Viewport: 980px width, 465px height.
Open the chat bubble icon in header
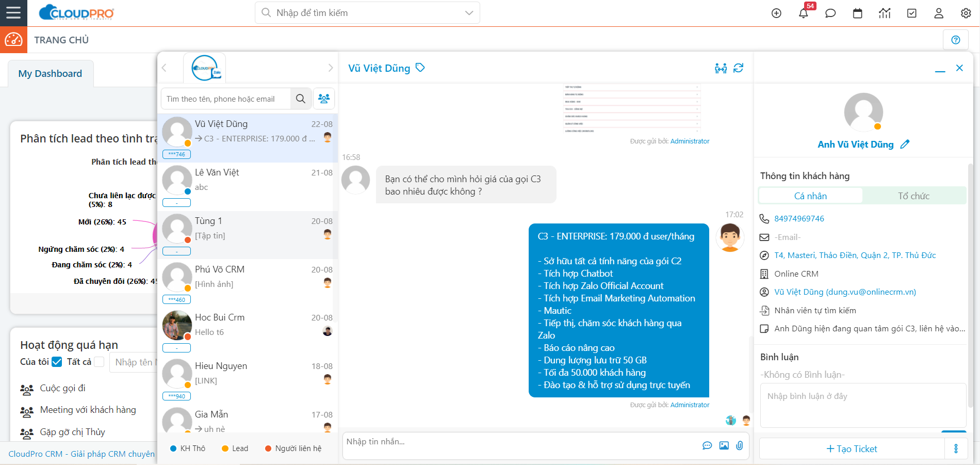coord(830,13)
